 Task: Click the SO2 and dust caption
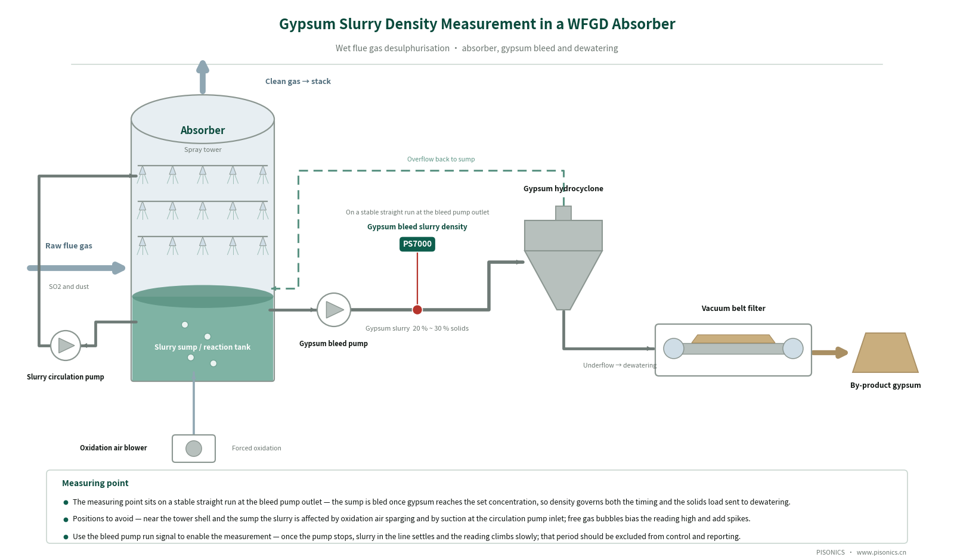click(x=69, y=287)
